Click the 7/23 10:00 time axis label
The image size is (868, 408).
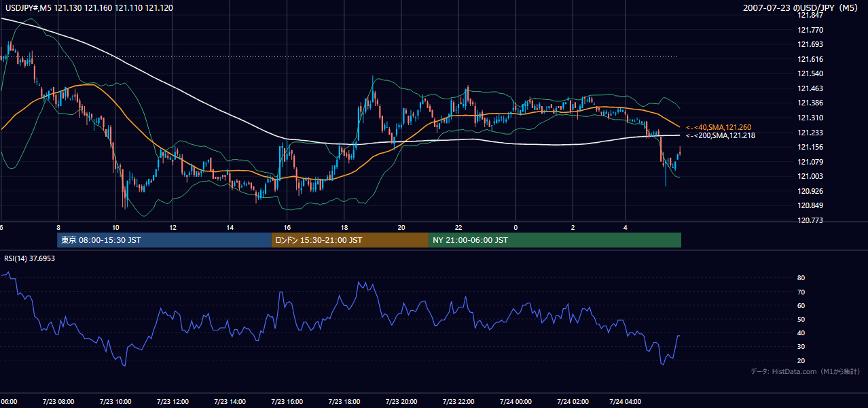[115, 401]
